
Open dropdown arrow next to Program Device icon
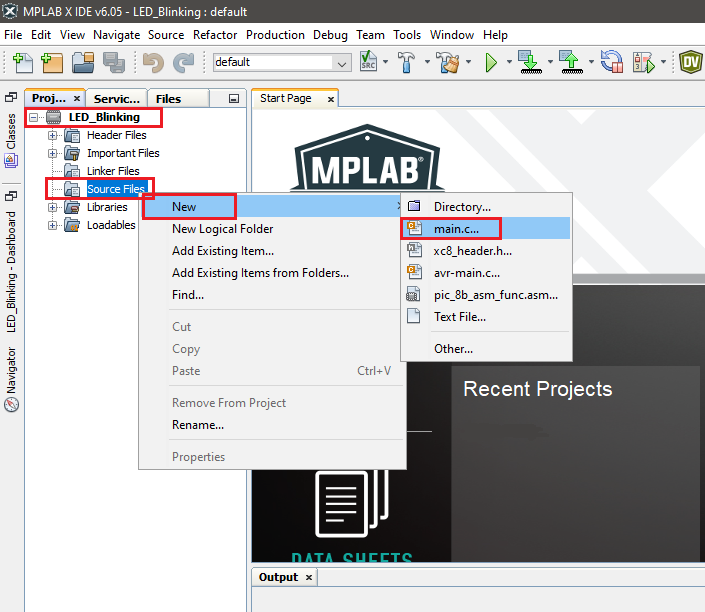pos(550,62)
